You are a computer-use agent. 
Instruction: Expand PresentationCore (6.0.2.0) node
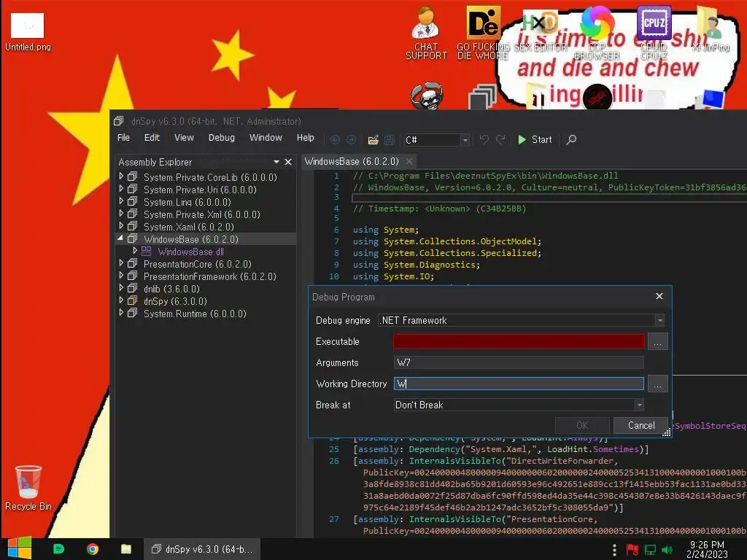[x=121, y=263]
